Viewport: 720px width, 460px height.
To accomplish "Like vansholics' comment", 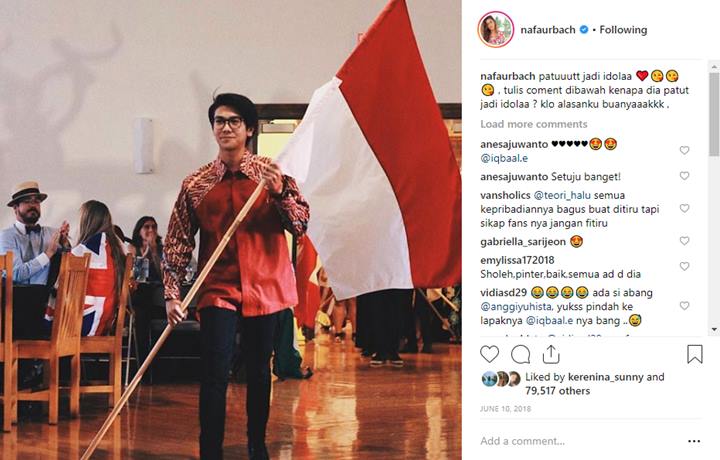I will (x=684, y=208).
